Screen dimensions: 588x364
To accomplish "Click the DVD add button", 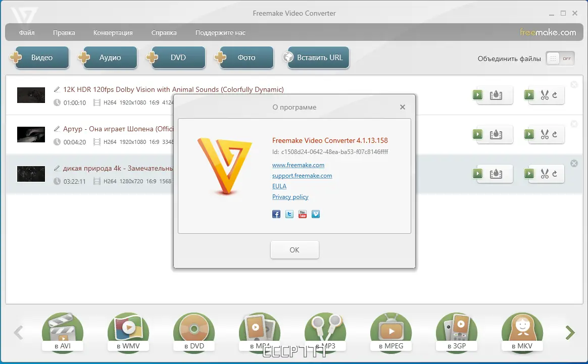I will click(176, 58).
